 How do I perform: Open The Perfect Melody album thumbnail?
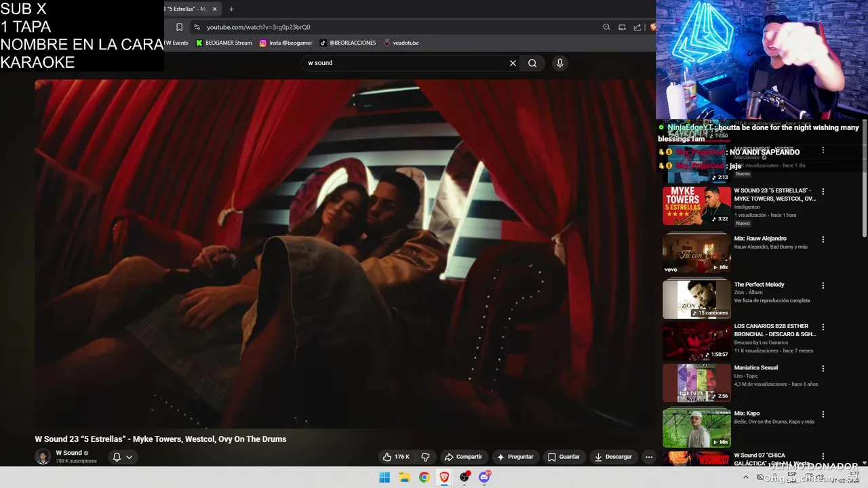click(696, 299)
